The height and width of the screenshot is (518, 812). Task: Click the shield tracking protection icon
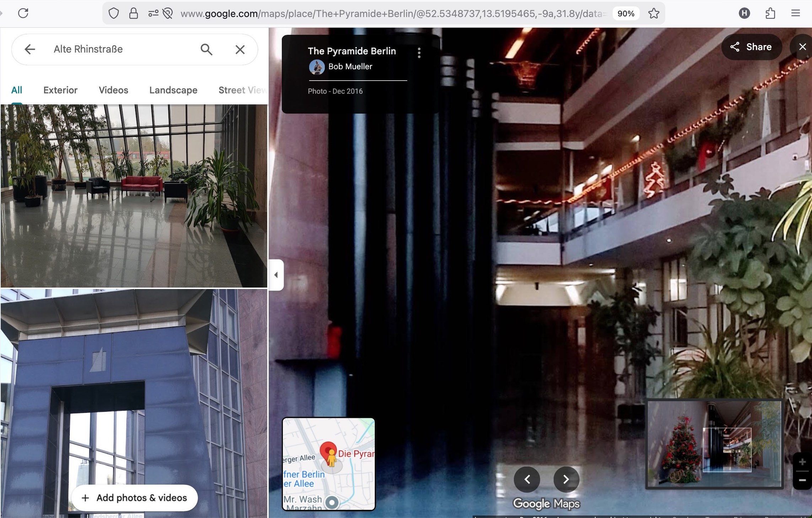coord(113,13)
